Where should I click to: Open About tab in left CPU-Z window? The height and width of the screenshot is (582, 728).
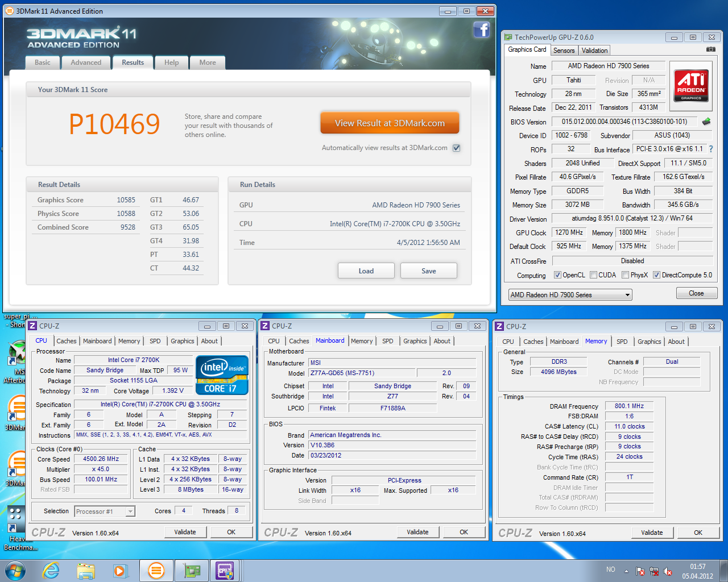209,341
